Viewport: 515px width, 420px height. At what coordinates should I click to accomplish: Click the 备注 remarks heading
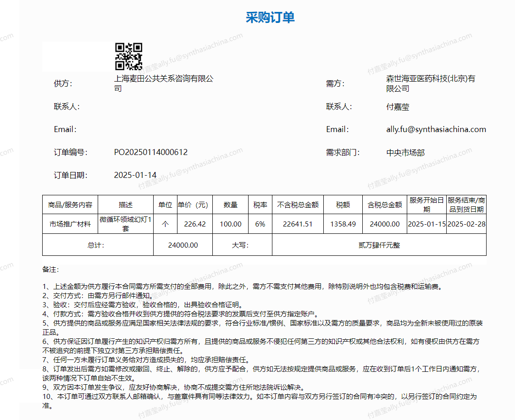pos(50,269)
